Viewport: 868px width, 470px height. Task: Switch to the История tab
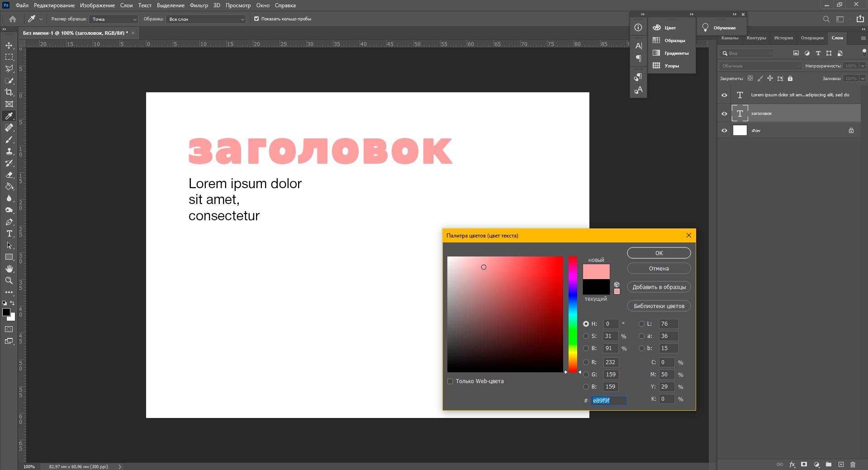point(783,38)
